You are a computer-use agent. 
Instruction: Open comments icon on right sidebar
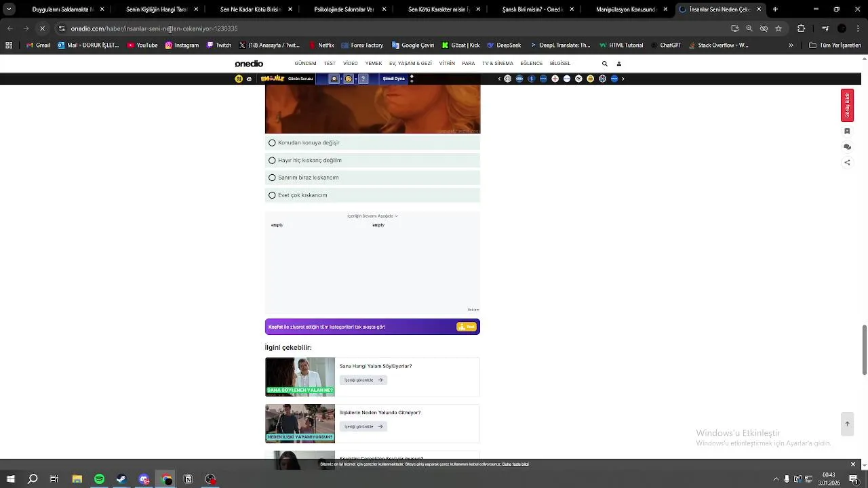847,146
